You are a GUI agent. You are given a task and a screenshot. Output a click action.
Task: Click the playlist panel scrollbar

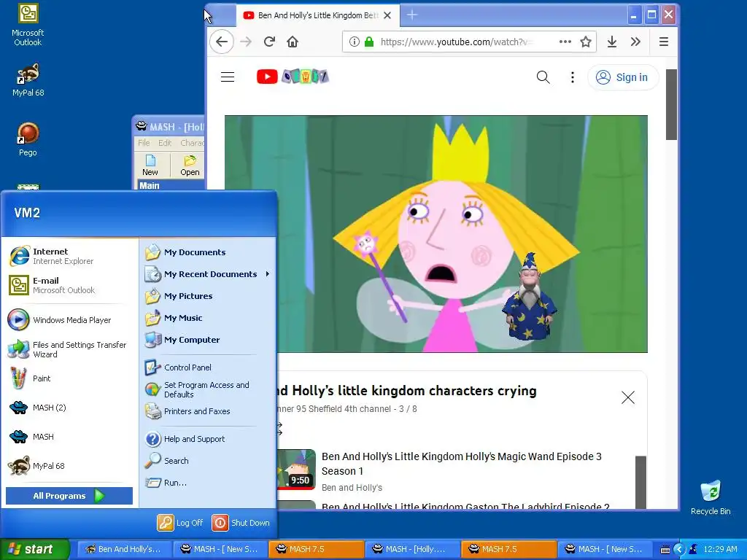pyautogui.click(x=640, y=483)
